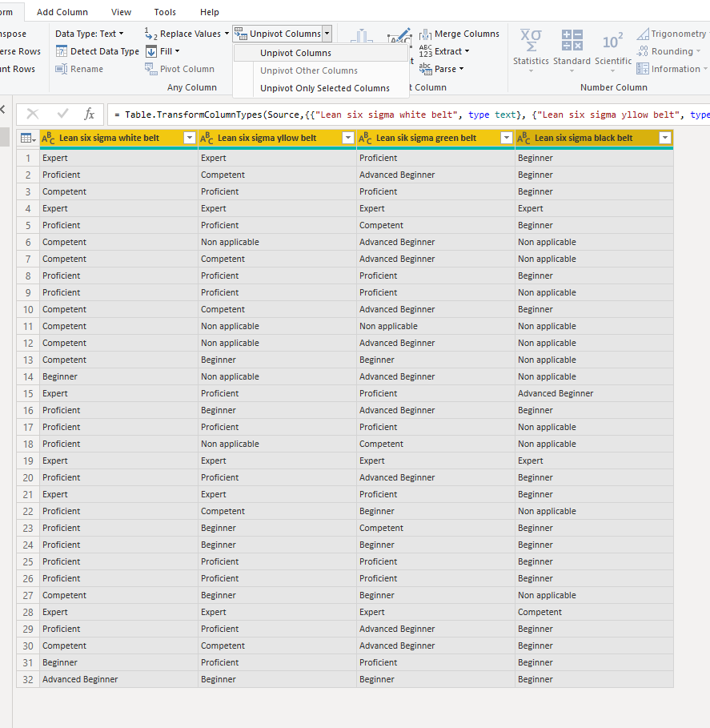The width and height of the screenshot is (710, 728).
Task: Click 'Advanced Beginner' in black belt row 15
Action: click(556, 393)
